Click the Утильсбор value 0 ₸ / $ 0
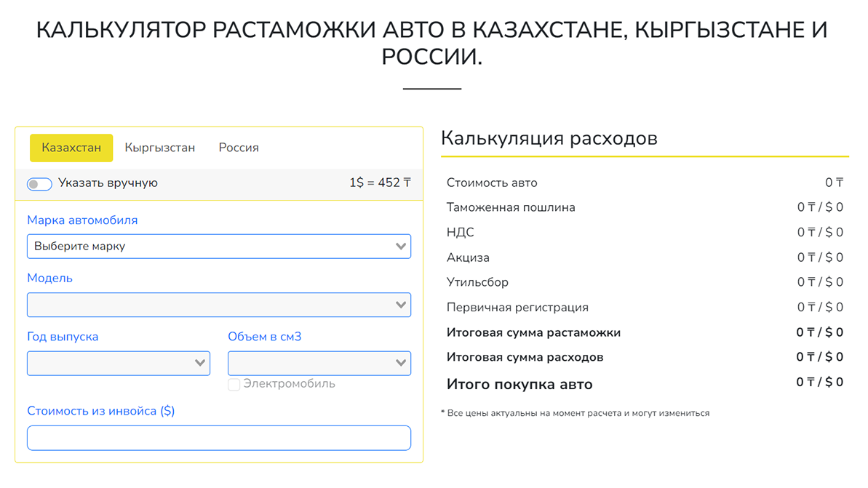 coord(821,282)
